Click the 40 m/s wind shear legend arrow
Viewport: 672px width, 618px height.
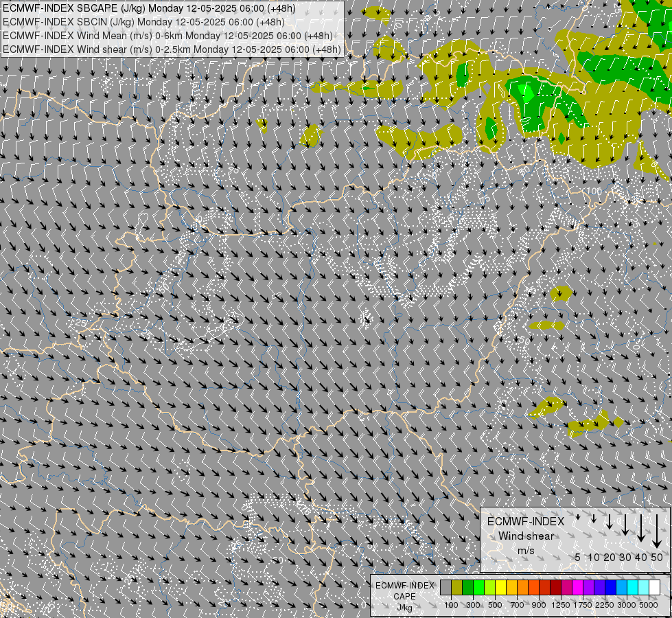(641, 528)
